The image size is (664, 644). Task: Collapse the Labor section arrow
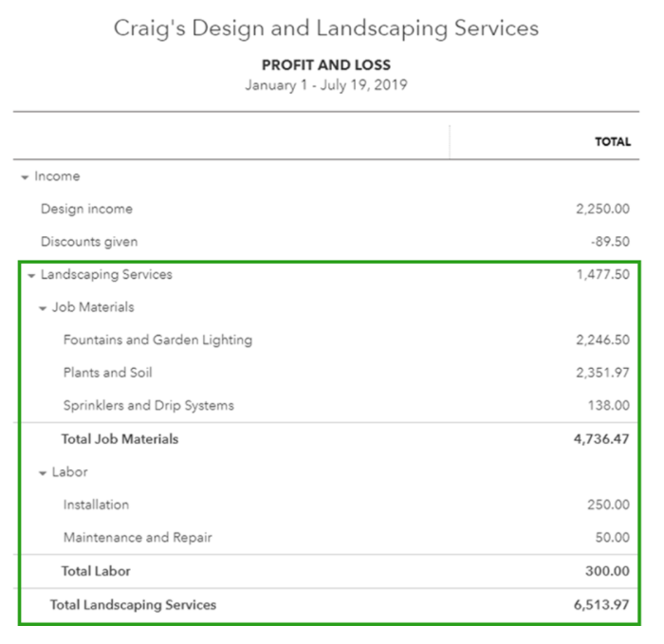[43, 473]
